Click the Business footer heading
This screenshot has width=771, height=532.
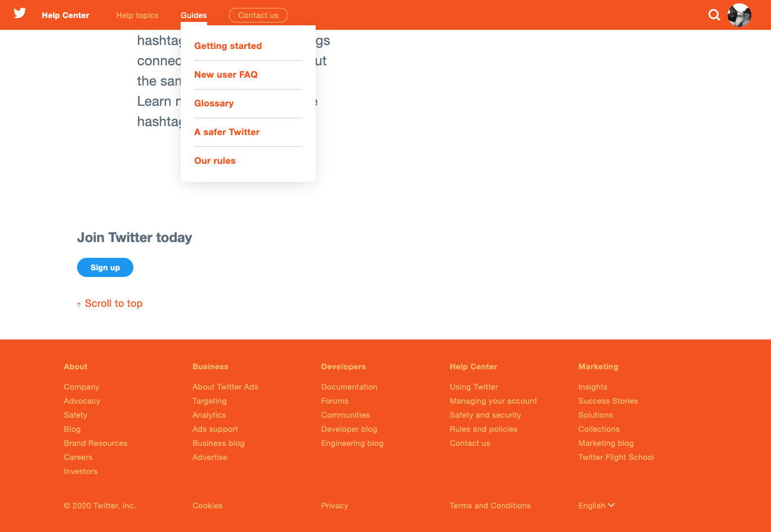click(210, 366)
